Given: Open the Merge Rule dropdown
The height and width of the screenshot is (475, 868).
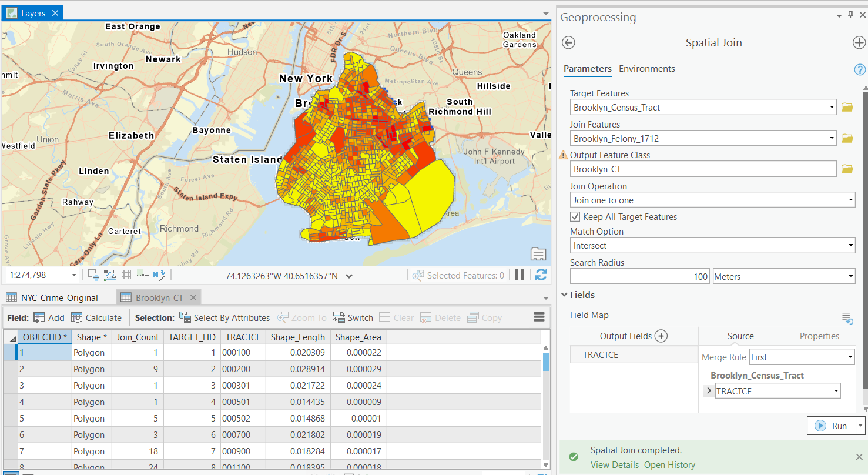Looking at the screenshot, I should pos(802,357).
